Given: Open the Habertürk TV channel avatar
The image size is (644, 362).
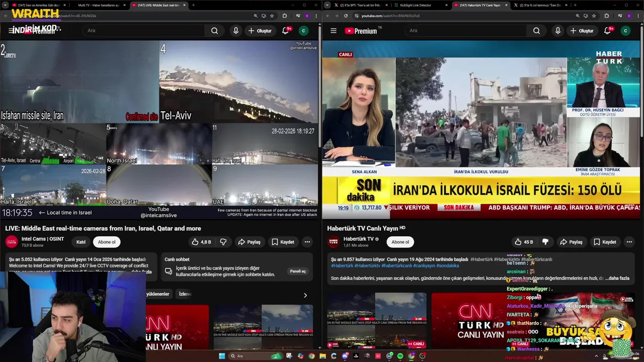Looking at the screenshot, I should (x=334, y=242).
